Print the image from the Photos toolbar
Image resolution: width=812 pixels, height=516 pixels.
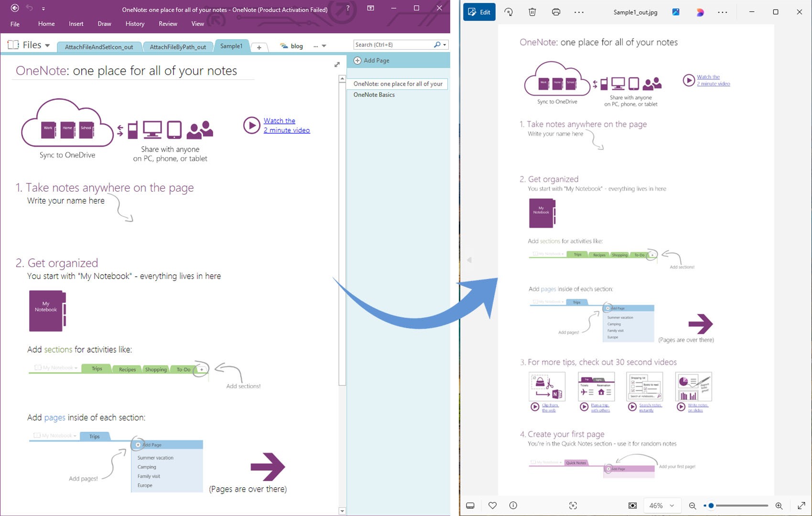pos(556,12)
